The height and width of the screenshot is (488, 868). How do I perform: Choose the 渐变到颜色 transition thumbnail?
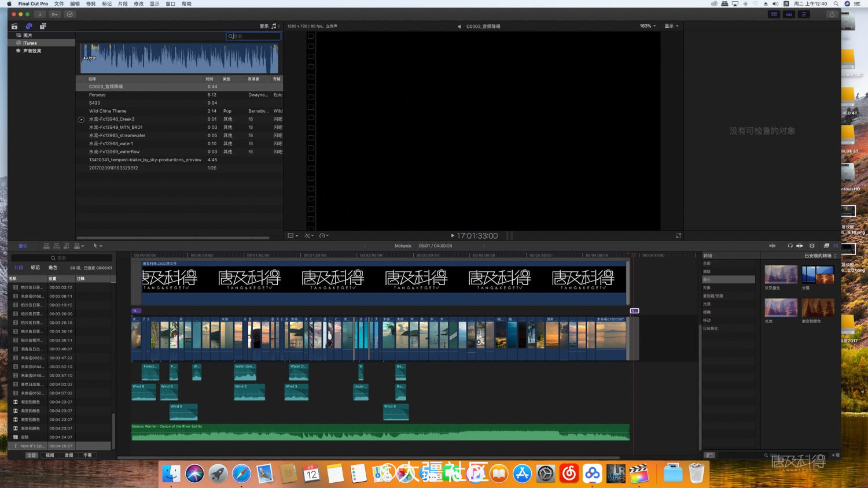point(818,308)
